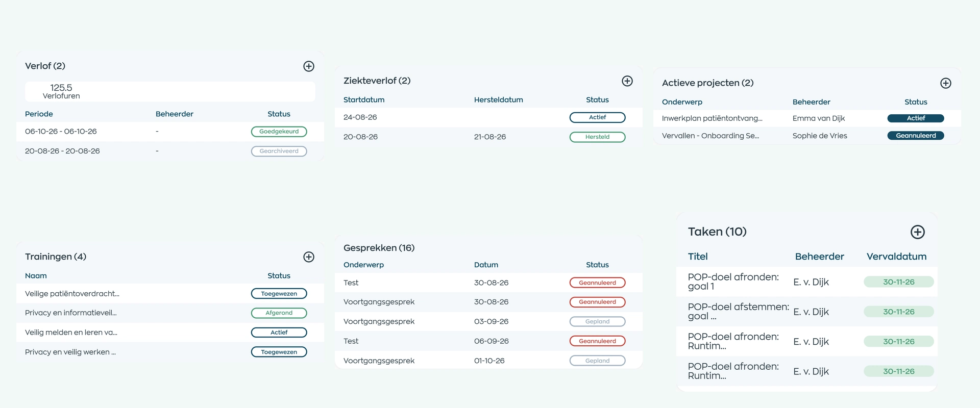The image size is (980, 408).
Task: Click the Hersteld status badge
Action: pyautogui.click(x=597, y=137)
